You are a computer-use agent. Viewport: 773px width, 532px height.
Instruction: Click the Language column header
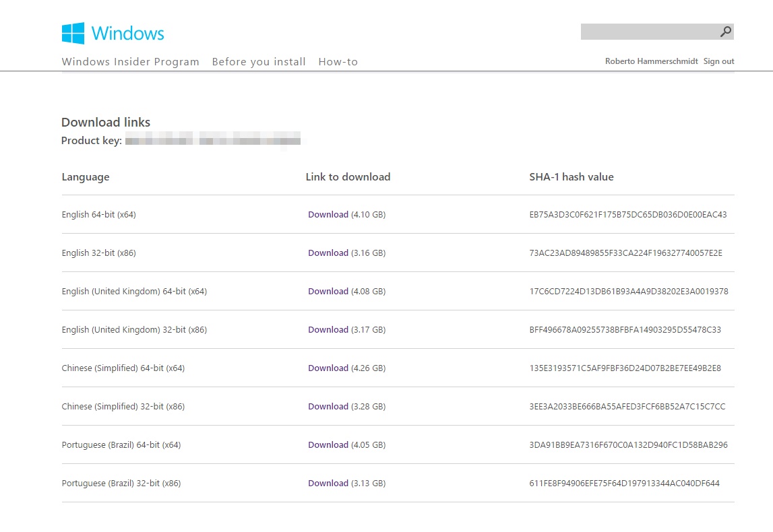click(86, 177)
